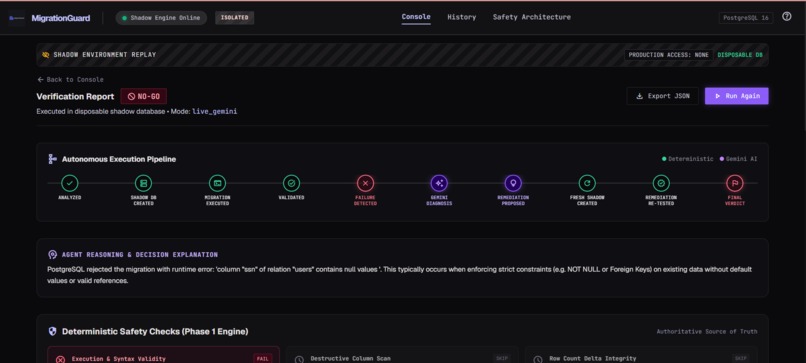Open the Safety Architecture tab

click(532, 17)
